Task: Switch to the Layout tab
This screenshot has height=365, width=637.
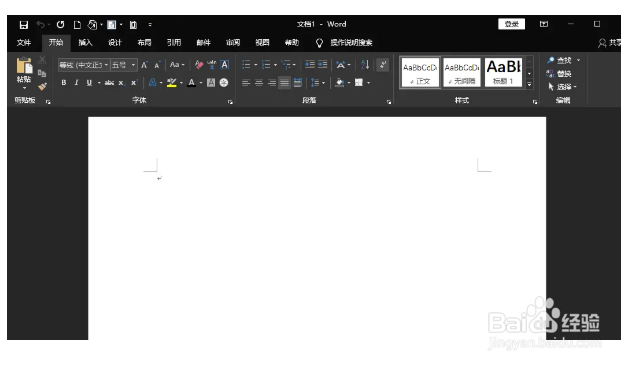Action: click(x=144, y=43)
